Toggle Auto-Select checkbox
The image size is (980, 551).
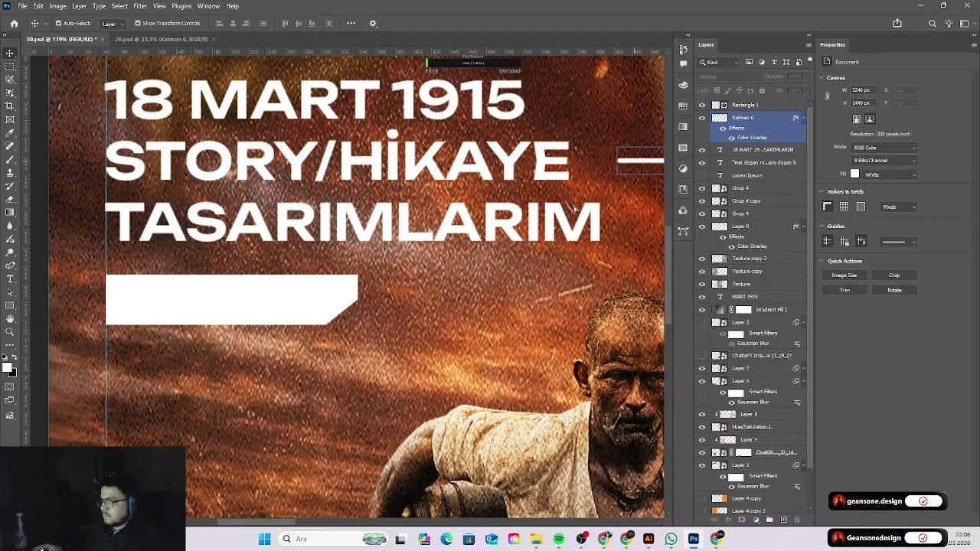point(59,23)
